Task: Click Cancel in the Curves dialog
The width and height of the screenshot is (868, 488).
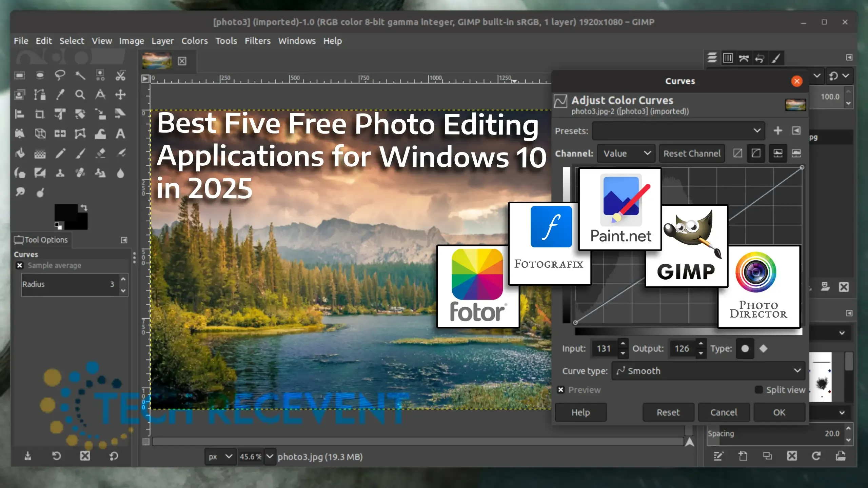Action: pos(724,412)
